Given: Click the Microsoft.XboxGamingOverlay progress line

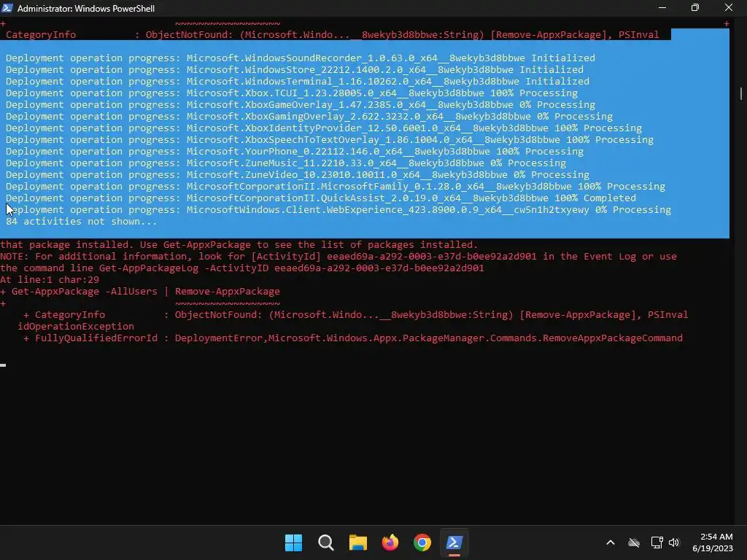Looking at the screenshot, I should coord(309,116).
